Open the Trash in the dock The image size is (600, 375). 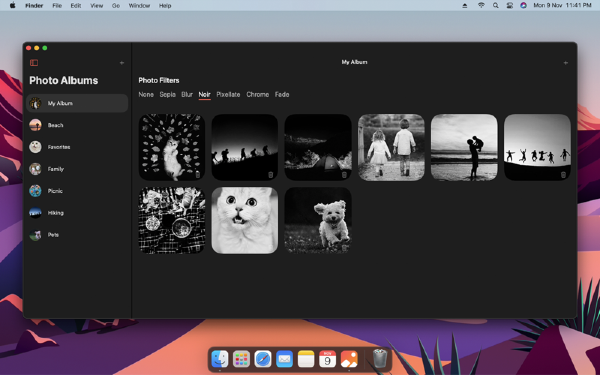(380, 359)
